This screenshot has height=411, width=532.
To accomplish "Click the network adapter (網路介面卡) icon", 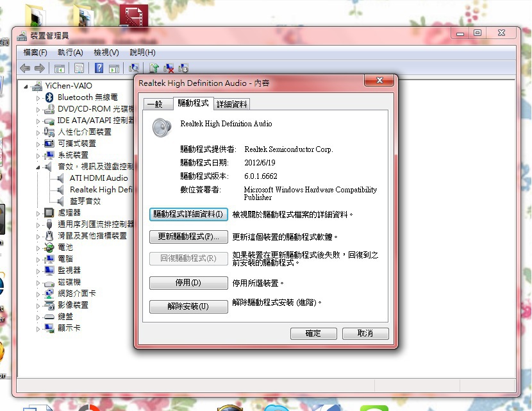I will (49, 294).
